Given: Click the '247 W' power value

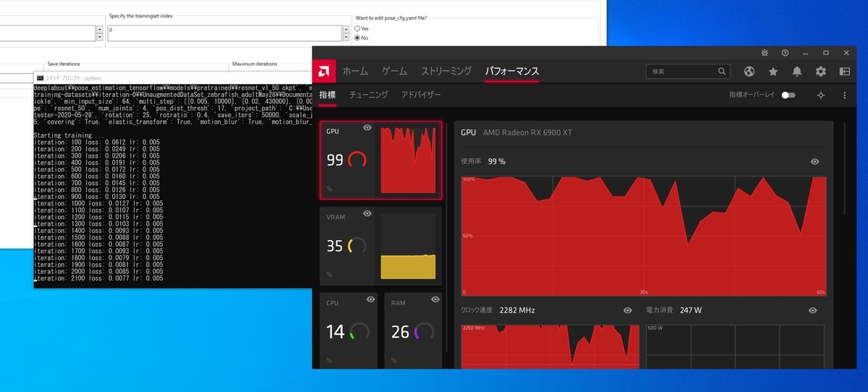Looking at the screenshot, I should [x=692, y=310].
